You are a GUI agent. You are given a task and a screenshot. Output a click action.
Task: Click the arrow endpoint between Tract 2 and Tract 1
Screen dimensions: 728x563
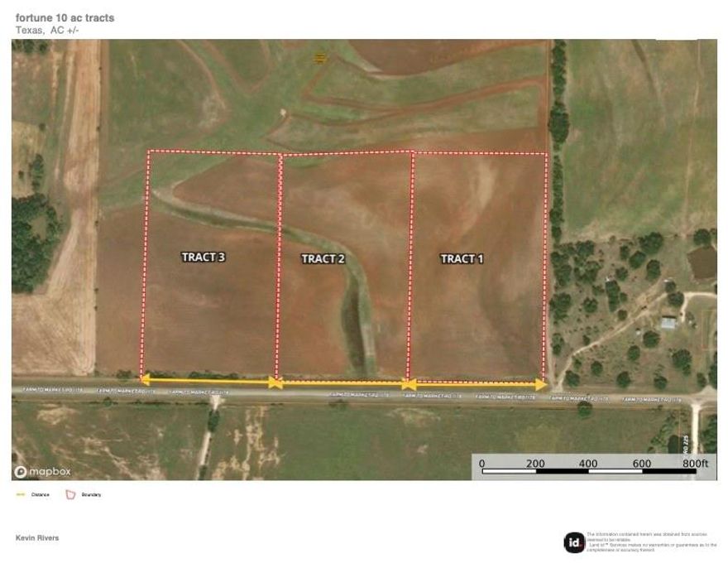[x=407, y=383]
